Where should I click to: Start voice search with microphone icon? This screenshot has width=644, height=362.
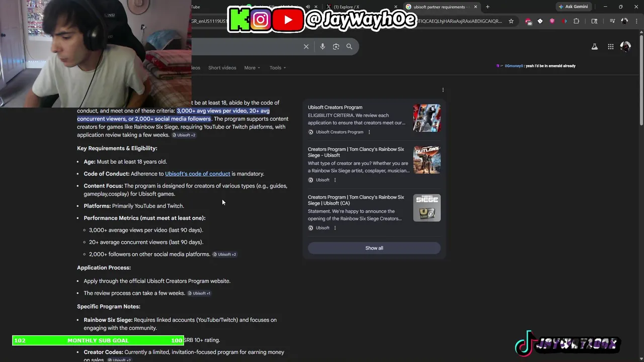[x=323, y=46]
